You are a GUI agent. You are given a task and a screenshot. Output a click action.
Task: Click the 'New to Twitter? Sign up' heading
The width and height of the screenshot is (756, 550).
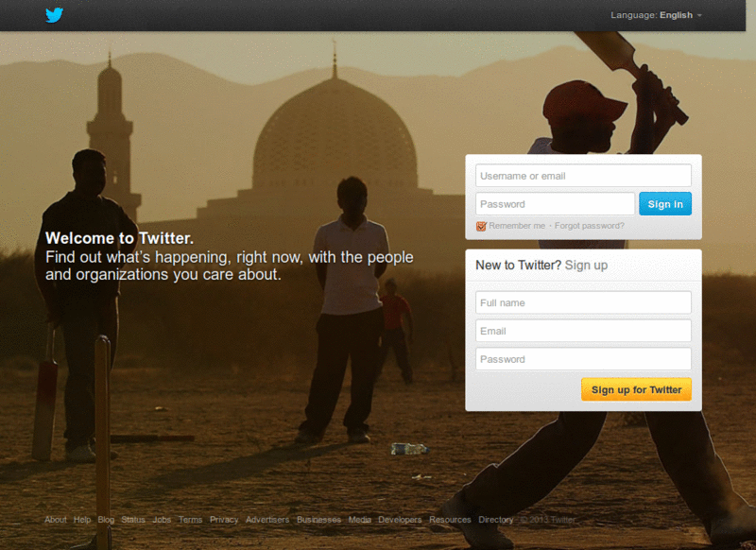(x=541, y=266)
